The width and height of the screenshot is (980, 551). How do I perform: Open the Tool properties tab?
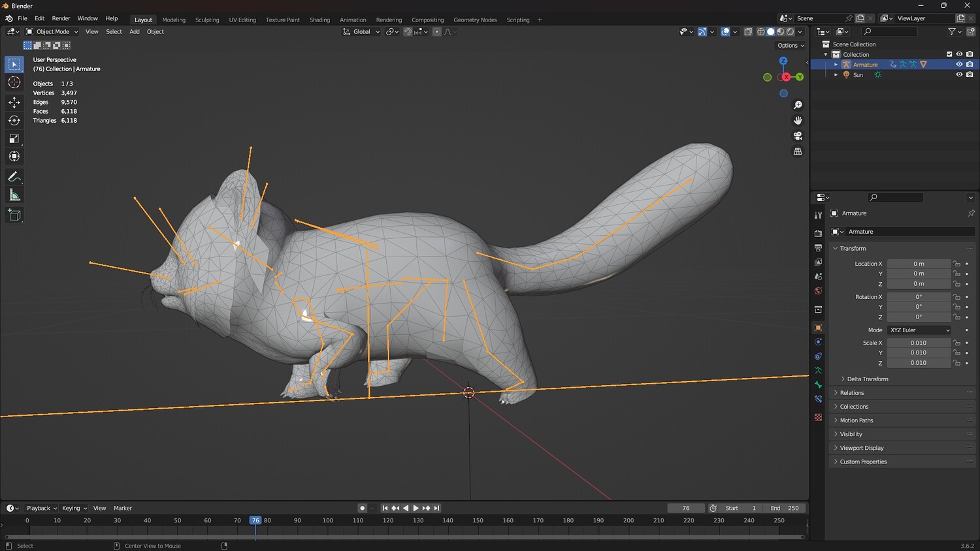tap(818, 215)
